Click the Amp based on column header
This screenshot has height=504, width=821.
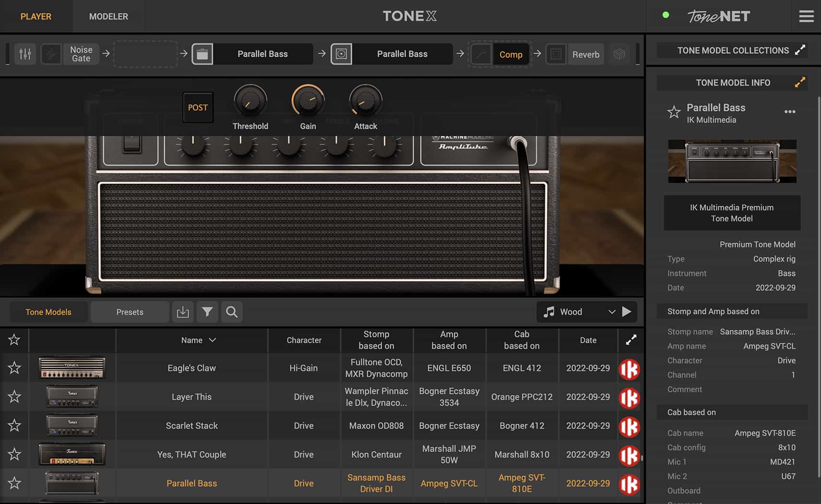click(449, 340)
